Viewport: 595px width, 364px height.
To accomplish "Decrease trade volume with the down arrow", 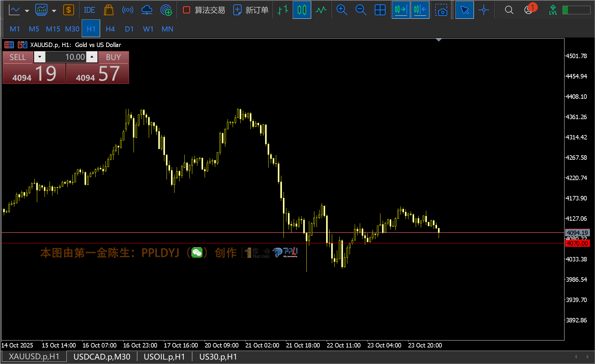I will [x=40, y=57].
